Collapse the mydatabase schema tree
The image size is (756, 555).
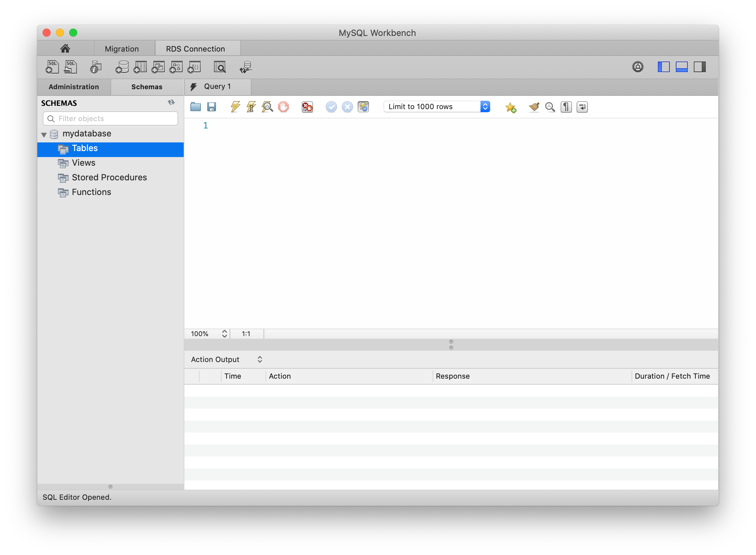tap(44, 134)
